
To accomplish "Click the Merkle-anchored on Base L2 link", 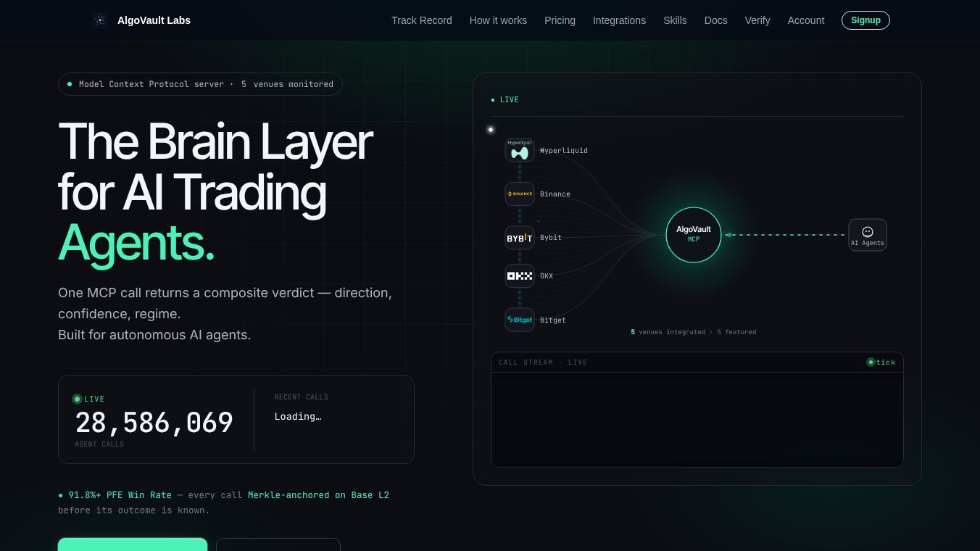I will coord(318,495).
